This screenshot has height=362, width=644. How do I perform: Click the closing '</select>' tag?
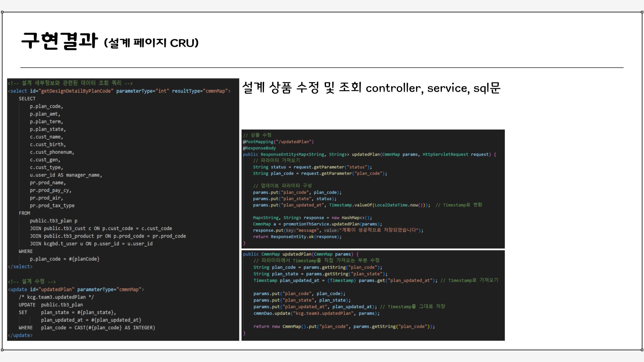[20, 266]
